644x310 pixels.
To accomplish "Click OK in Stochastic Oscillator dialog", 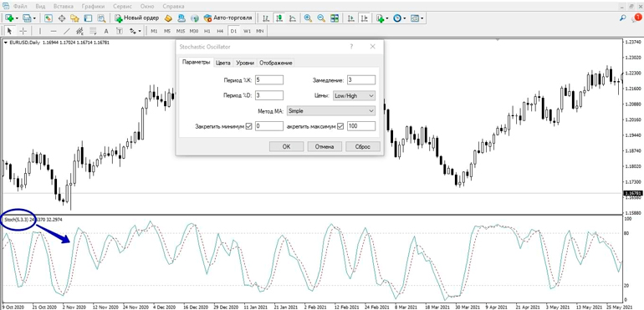I will [x=286, y=146].
